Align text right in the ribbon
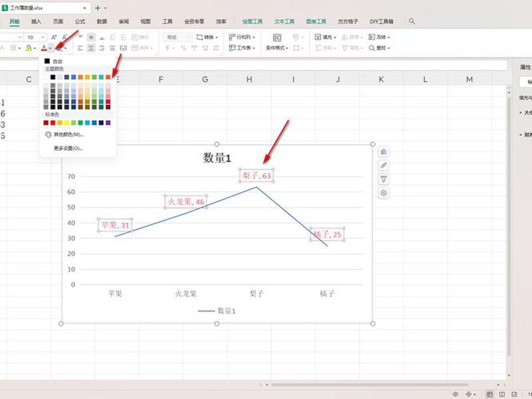 tap(102, 48)
